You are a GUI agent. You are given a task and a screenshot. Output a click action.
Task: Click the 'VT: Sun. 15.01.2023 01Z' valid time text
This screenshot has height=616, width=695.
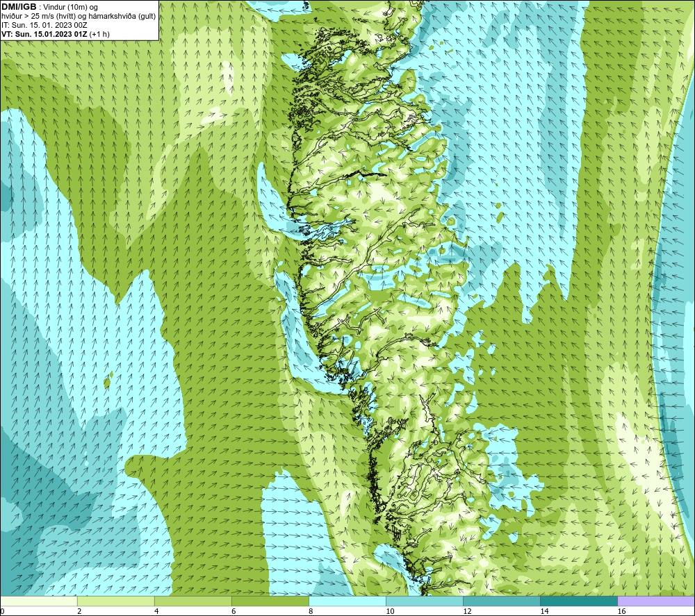click(44, 34)
